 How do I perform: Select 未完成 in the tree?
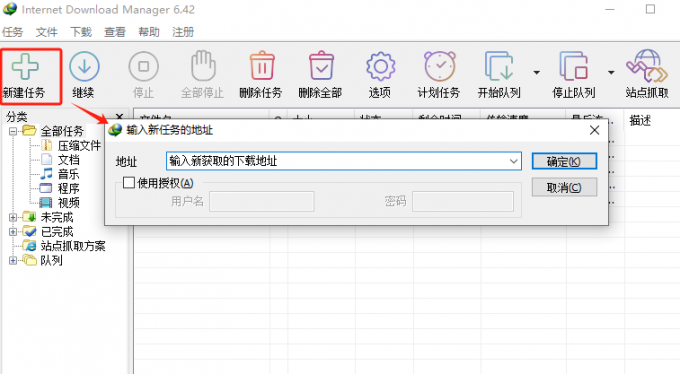(x=57, y=217)
